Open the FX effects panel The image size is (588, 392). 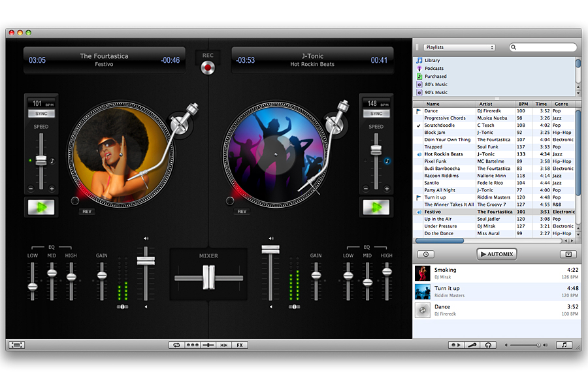[240, 345]
